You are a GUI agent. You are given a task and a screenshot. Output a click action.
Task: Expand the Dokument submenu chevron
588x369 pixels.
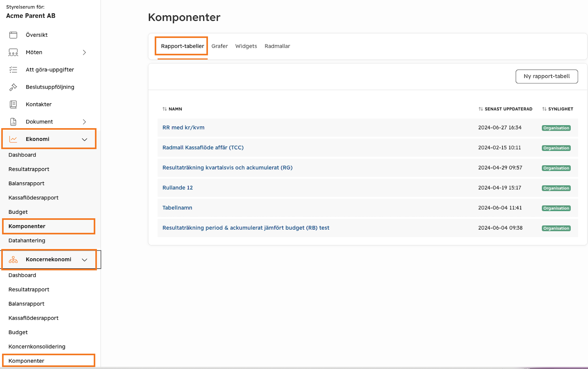click(x=84, y=122)
